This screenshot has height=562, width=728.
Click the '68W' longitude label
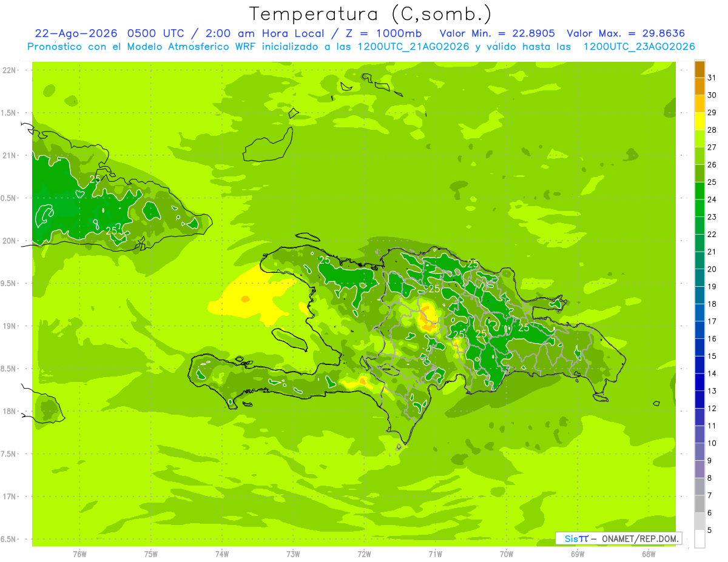pos(649,554)
